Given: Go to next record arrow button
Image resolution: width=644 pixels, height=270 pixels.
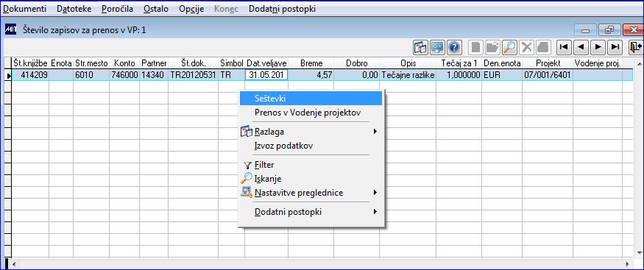Looking at the screenshot, I should pyautogui.click(x=598, y=47).
